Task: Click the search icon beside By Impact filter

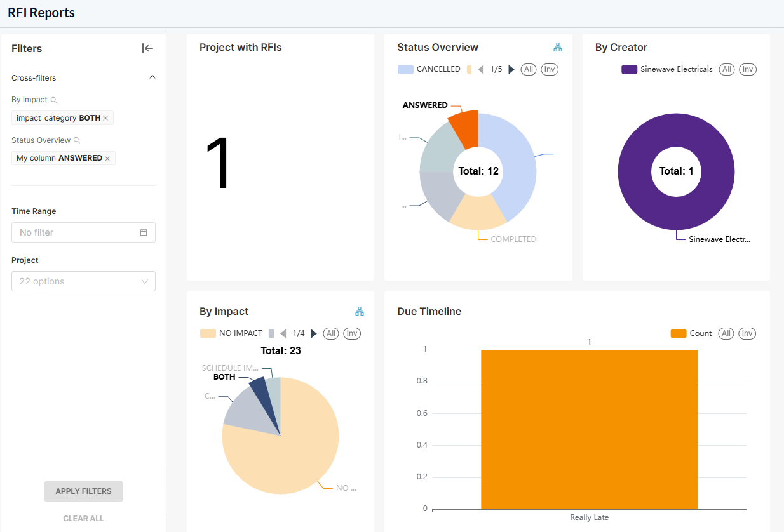Action: (x=54, y=100)
